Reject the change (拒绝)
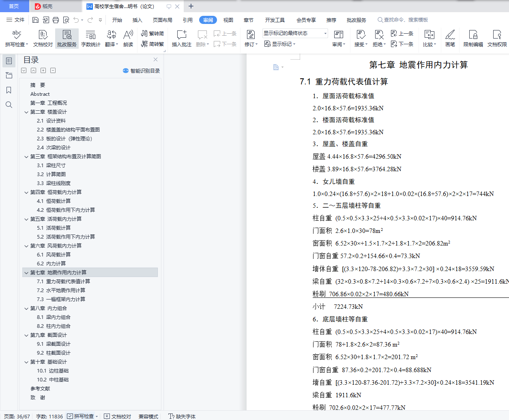This screenshot has height=420, width=509. click(x=379, y=39)
